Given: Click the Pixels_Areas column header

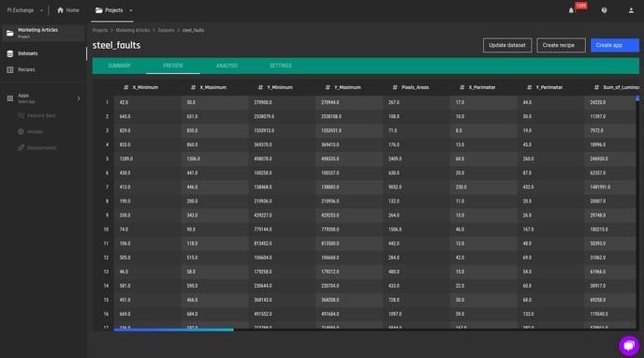Looking at the screenshot, I should point(416,87).
